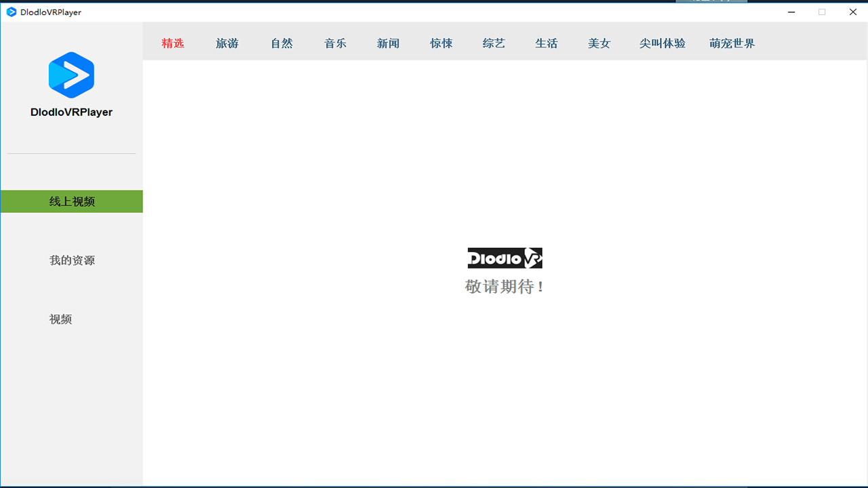Image resolution: width=868 pixels, height=488 pixels.
Task: Open the 萌宠世界 category
Action: click(732, 43)
